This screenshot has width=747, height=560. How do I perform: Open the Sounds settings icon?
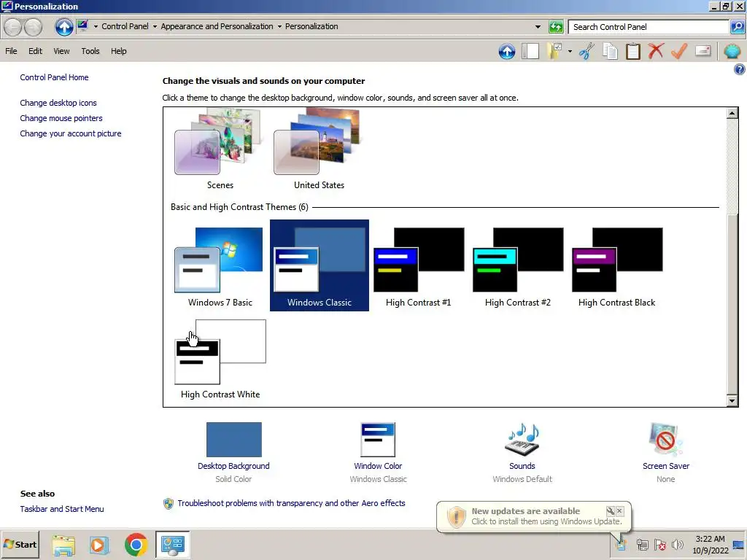click(522, 439)
